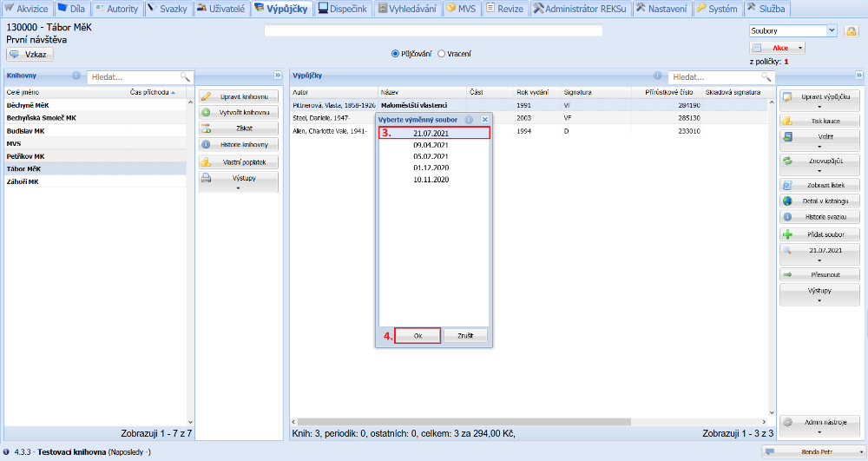
Task: Open the Uživatelé tab
Action: 221,9
